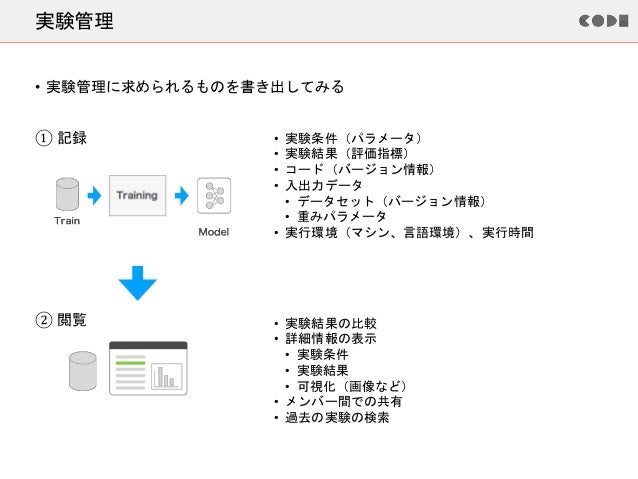Click the blue arrow between Train and Training
Screen dimensions: 638x479
tap(94, 195)
